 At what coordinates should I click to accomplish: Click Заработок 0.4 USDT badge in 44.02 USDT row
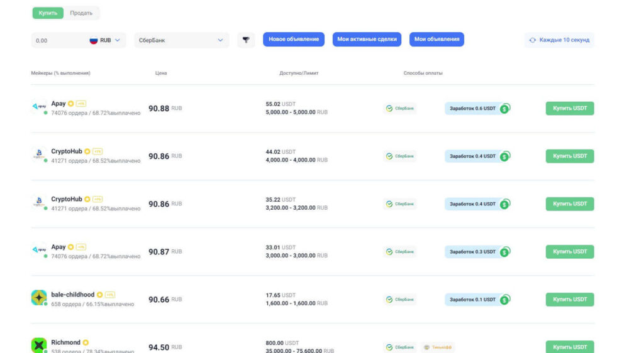tap(478, 156)
